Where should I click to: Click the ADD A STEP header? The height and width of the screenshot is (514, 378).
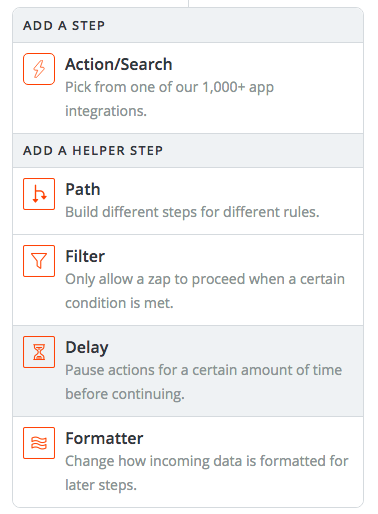coord(64,26)
